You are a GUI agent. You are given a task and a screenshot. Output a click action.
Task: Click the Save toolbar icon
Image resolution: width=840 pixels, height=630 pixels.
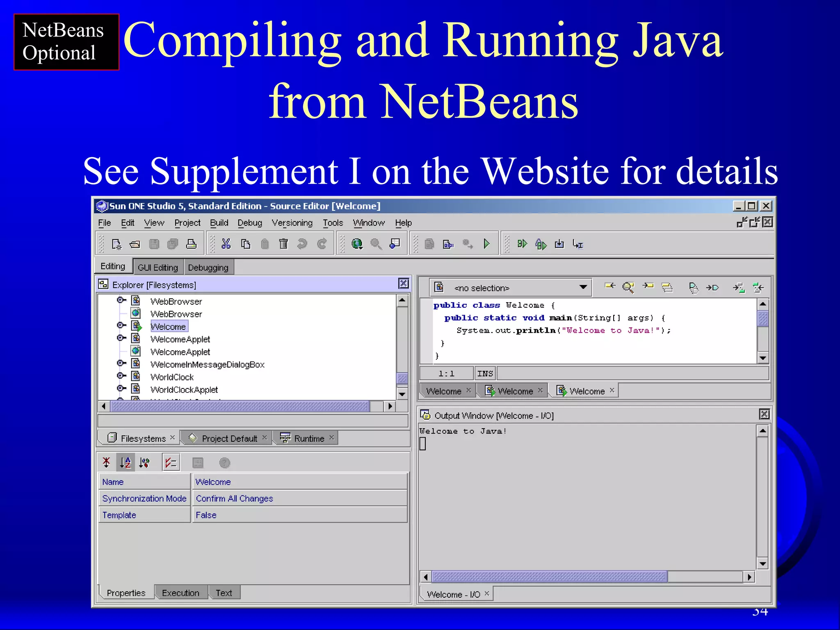coord(154,244)
